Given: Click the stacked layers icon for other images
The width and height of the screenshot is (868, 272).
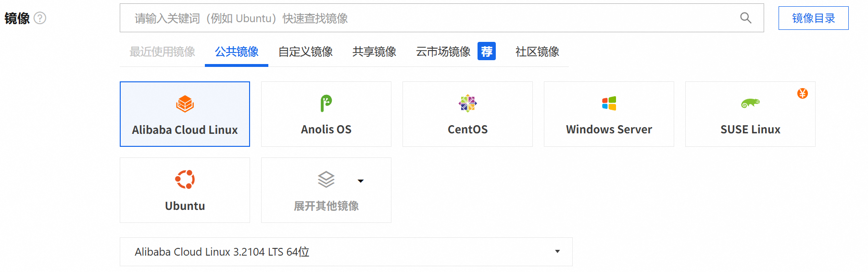Looking at the screenshot, I should tap(326, 180).
